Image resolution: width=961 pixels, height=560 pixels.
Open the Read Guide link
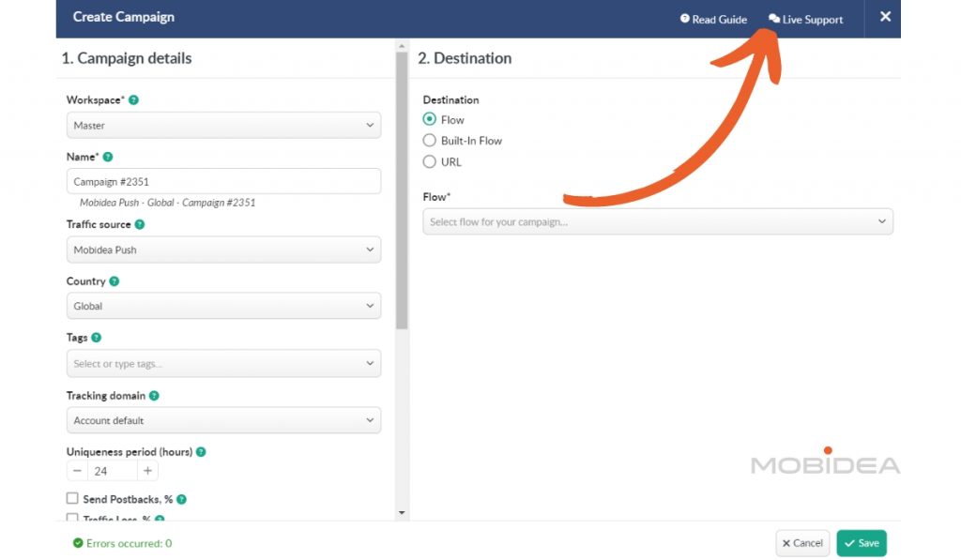coord(713,20)
